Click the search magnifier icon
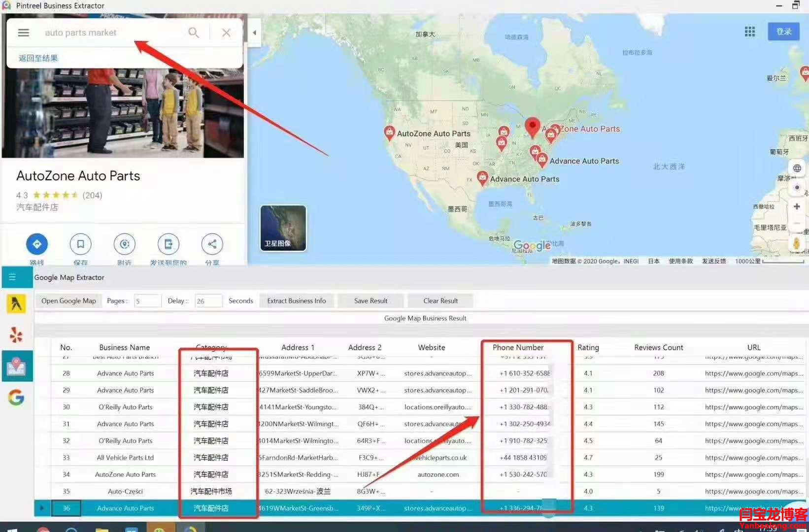 194,33
